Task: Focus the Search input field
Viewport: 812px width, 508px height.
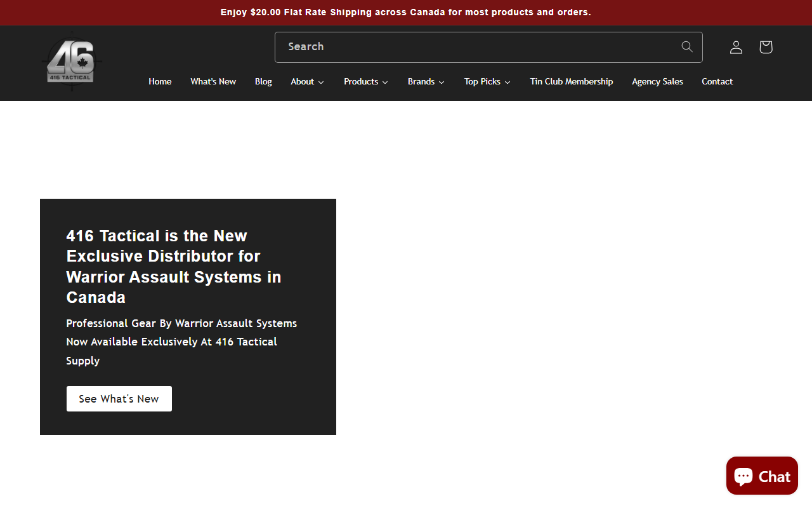Action: pyautogui.click(x=488, y=47)
